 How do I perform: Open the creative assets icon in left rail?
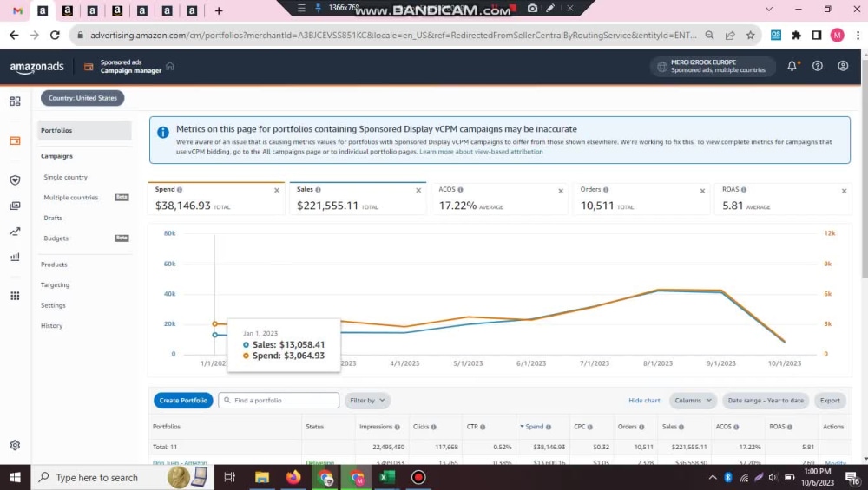15,206
